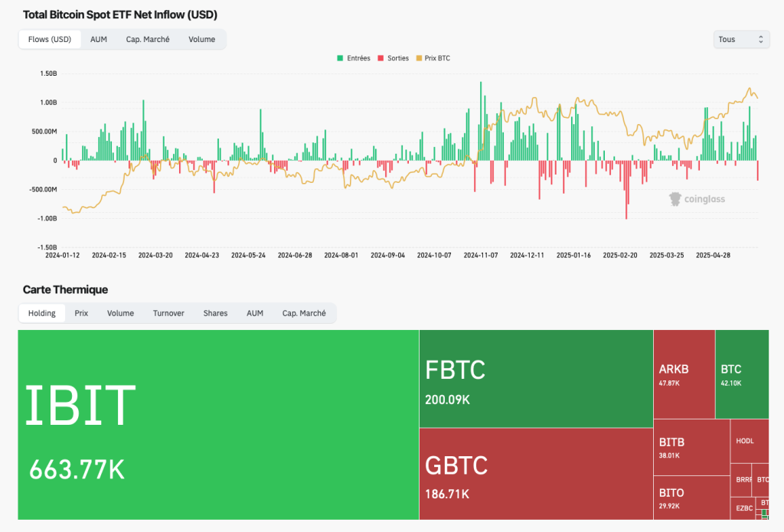Image resolution: width=784 pixels, height=532 pixels.
Task: Click the 200.09K FBTC holding value
Action: pos(447,400)
